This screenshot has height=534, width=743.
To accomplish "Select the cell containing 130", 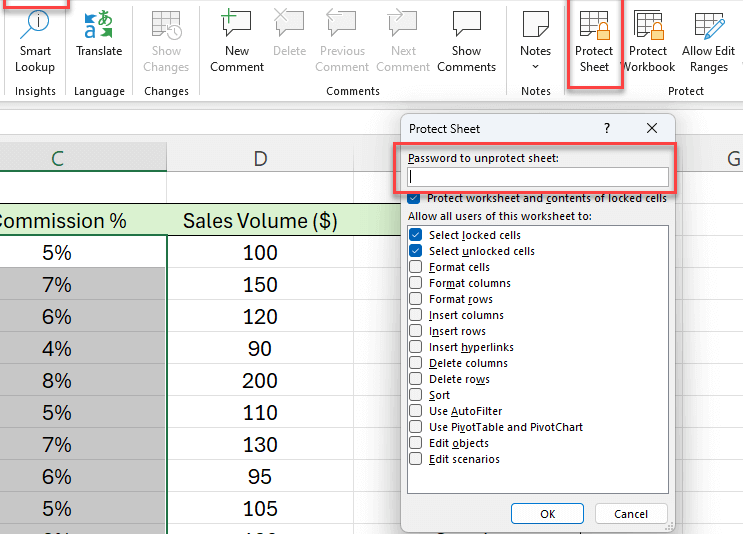I will point(260,444).
